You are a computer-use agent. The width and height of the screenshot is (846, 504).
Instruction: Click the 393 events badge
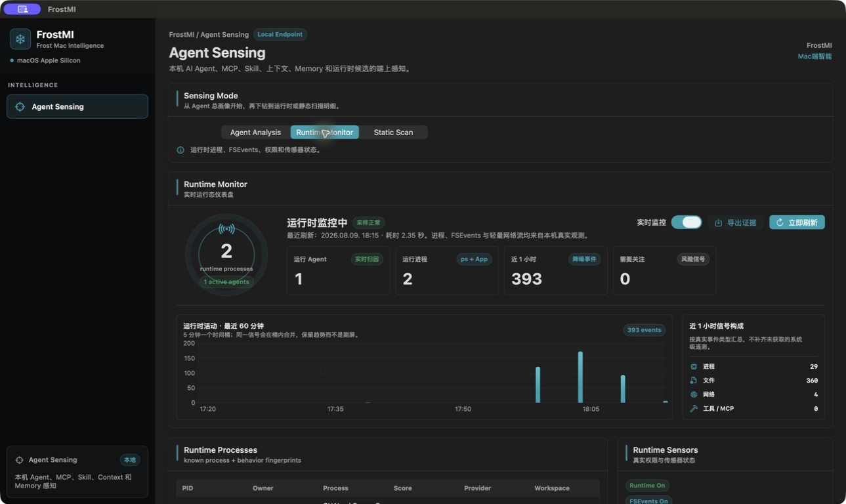click(644, 329)
